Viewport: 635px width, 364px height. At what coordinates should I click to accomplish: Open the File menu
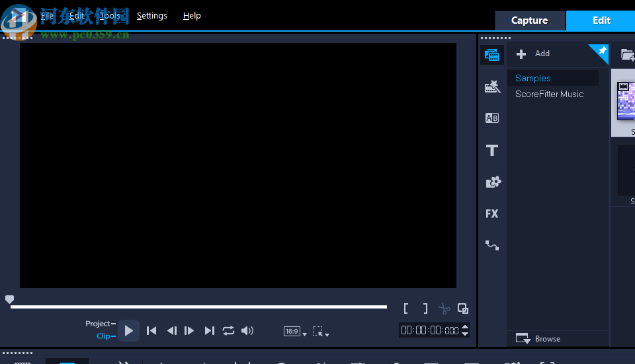pyautogui.click(x=47, y=16)
